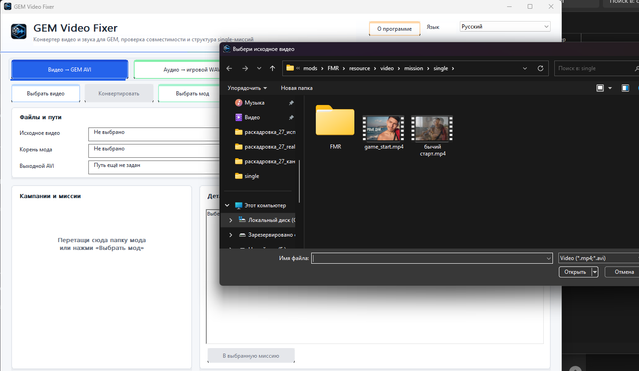Change view mode icon in dialog
The width and height of the screenshot is (639, 371).
click(600, 88)
